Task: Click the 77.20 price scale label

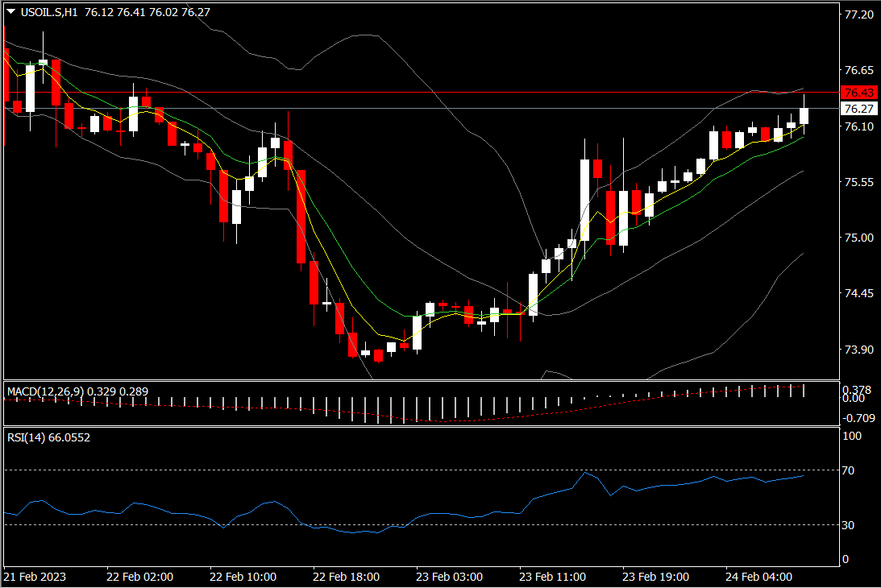Action: point(858,15)
